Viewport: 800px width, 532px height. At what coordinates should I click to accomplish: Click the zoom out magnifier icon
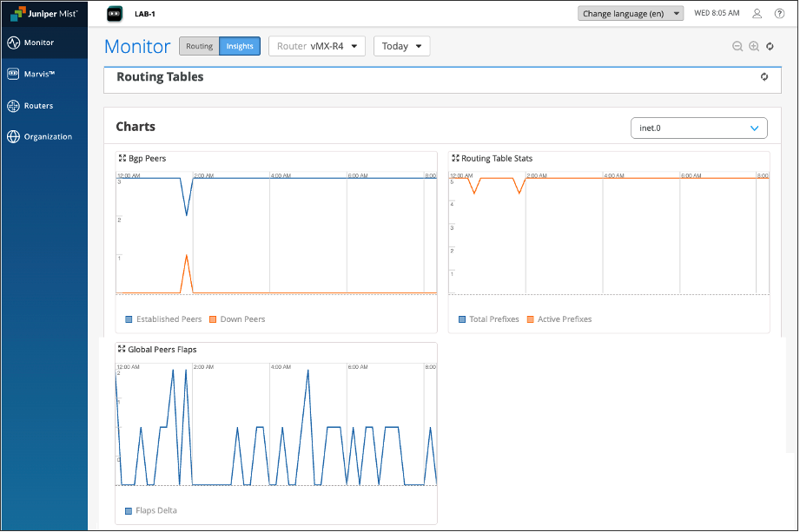click(x=737, y=47)
